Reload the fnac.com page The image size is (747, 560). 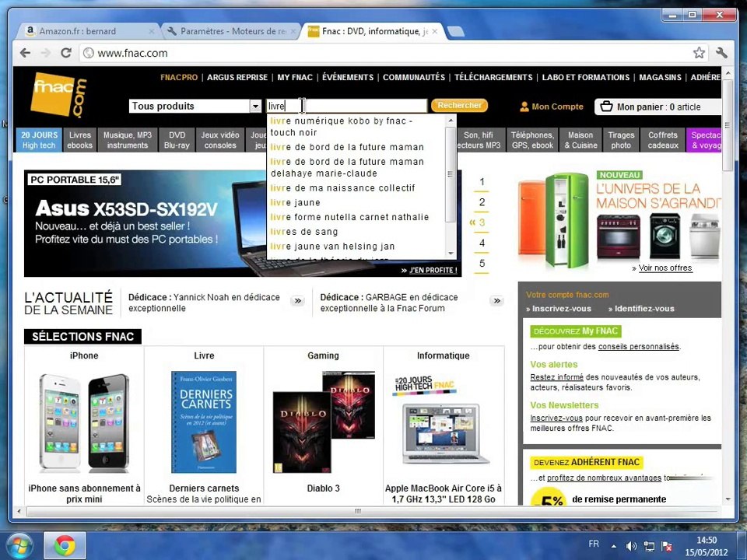(x=65, y=53)
